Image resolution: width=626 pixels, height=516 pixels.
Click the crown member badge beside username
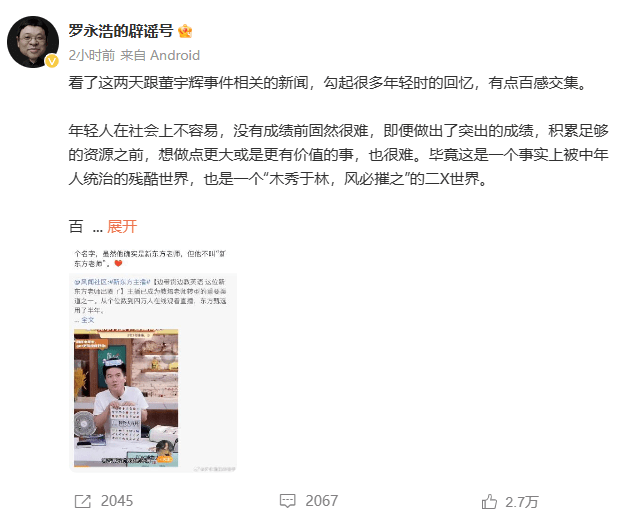pyautogui.click(x=185, y=31)
